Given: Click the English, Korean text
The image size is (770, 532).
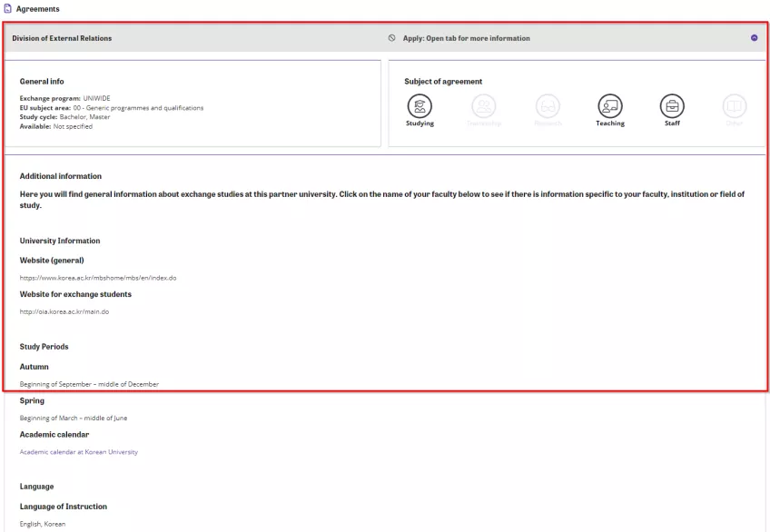Looking at the screenshot, I should [43, 524].
